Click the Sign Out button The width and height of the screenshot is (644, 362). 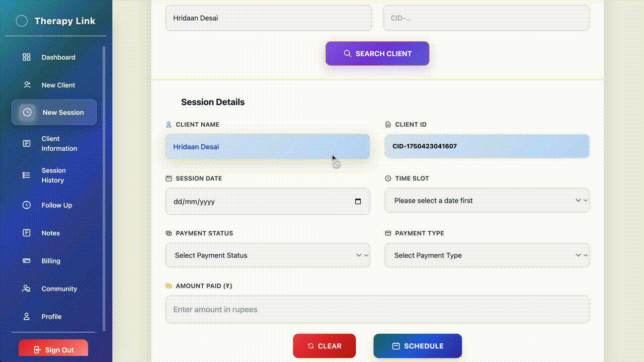click(53, 350)
